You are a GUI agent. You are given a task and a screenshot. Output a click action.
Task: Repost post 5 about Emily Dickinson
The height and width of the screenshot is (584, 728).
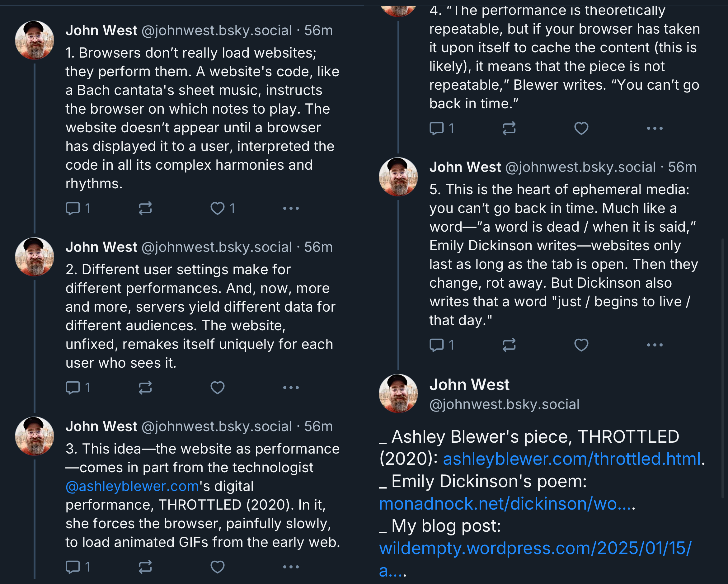pos(509,345)
